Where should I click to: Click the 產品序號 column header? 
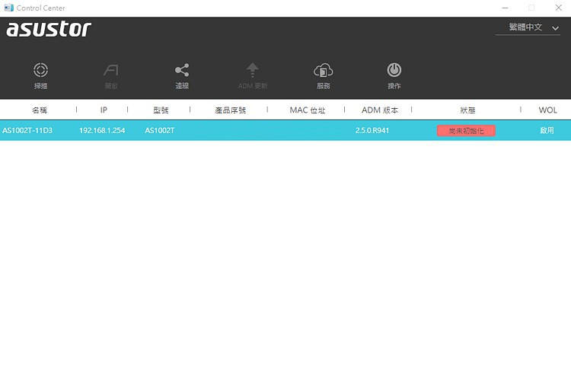[x=230, y=110]
